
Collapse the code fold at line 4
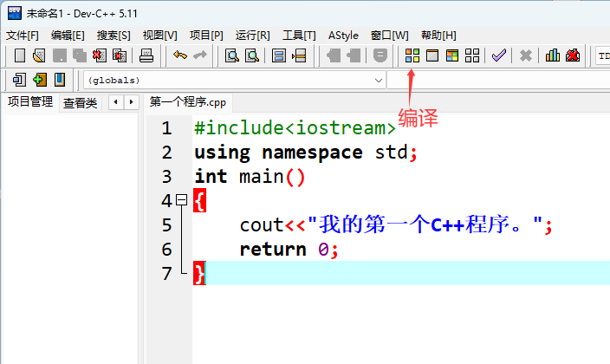181,200
